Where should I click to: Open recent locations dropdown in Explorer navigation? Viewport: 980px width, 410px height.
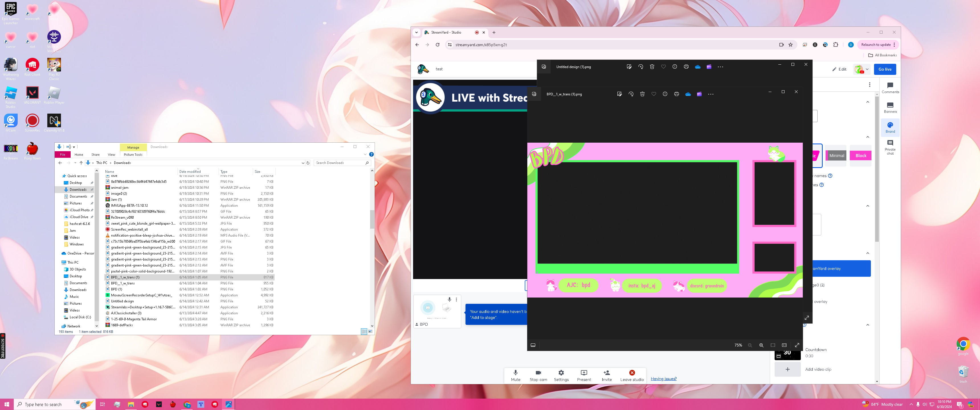75,163
